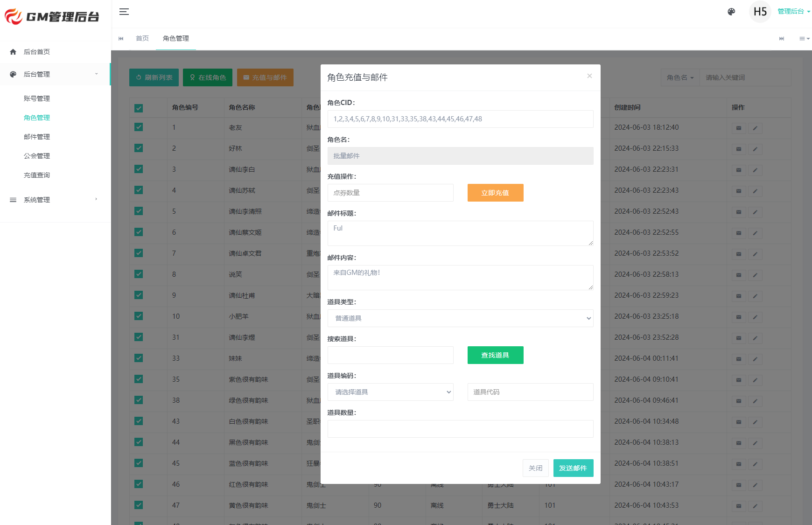
Task: Click the 在线角色 button
Action: [208, 77]
